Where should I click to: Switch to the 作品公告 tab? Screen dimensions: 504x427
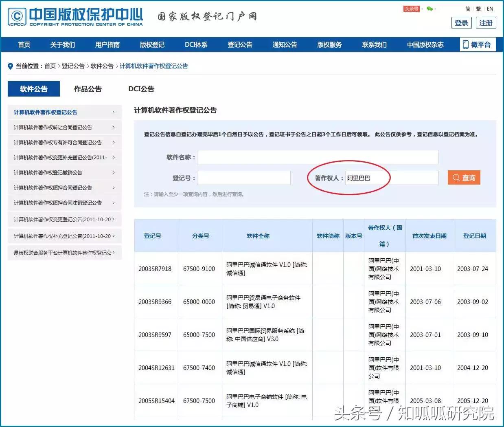(x=88, y=89)
